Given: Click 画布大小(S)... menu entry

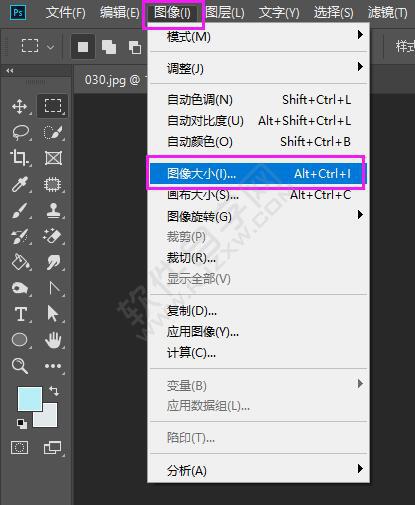Looking at the screenshot, I should click(258, 195).
